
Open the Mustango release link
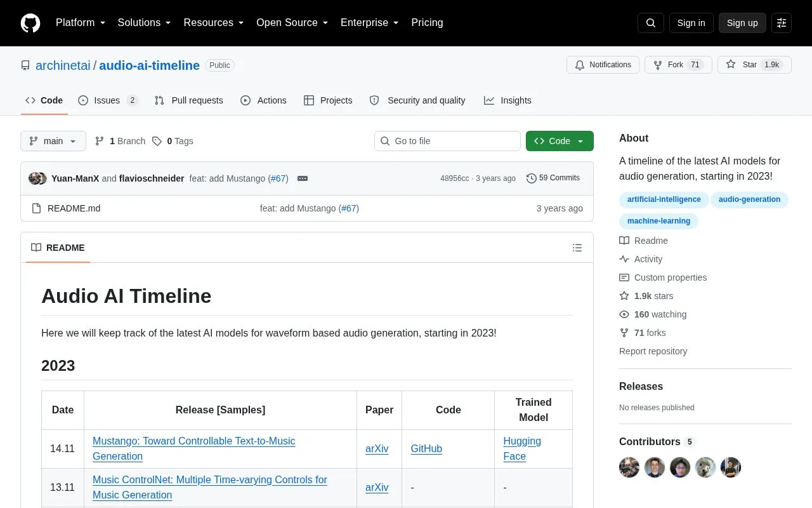[x=193, y=448]
